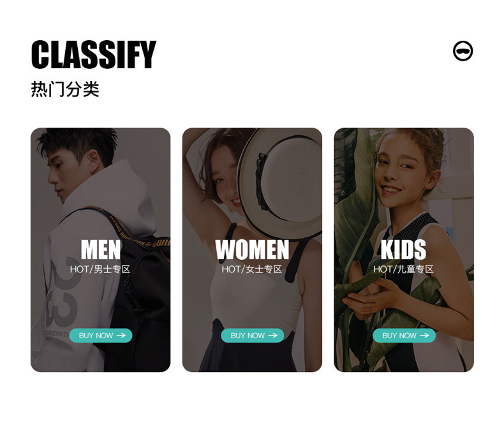Open the HOT/男士专区 subtitle link
The width and height of the screenshot is (504, 446).
pyautogui.click(x=100, y=269)
